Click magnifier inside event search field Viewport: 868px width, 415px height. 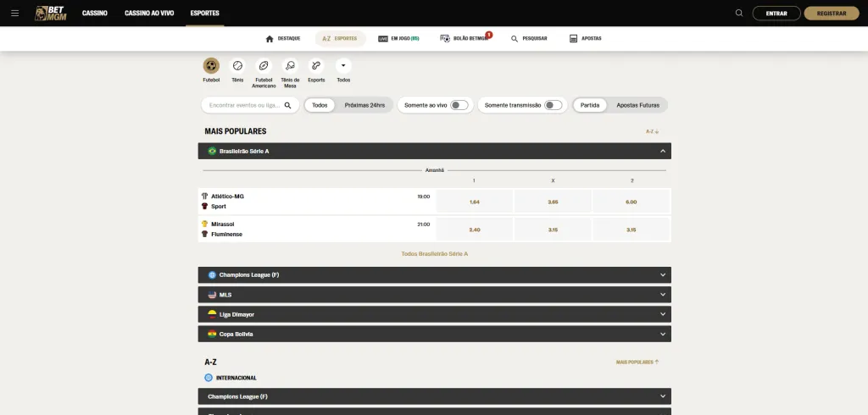click(288, 105)
